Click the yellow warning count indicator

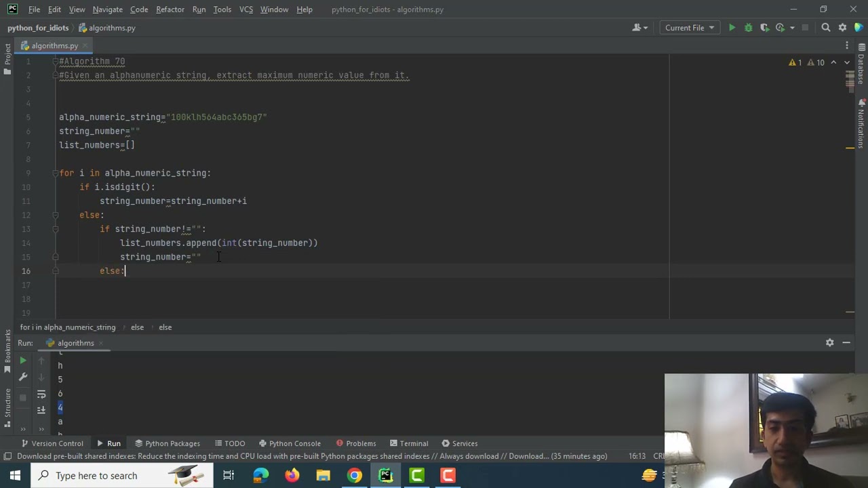pyautogui.click(x=795, y=62)
